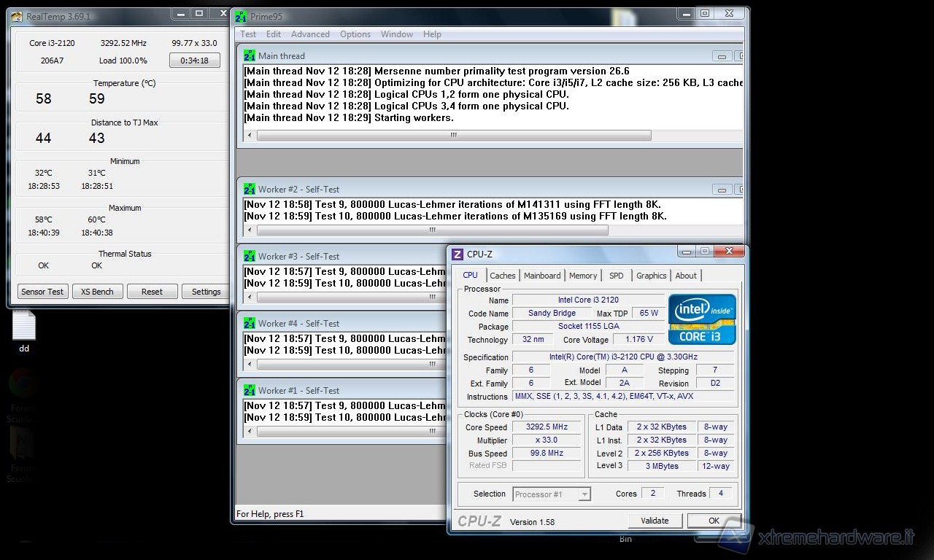This screenshot has width=934, height=560.
Task: Expand the Processor #1 selection dropdown
Action: 584,494
